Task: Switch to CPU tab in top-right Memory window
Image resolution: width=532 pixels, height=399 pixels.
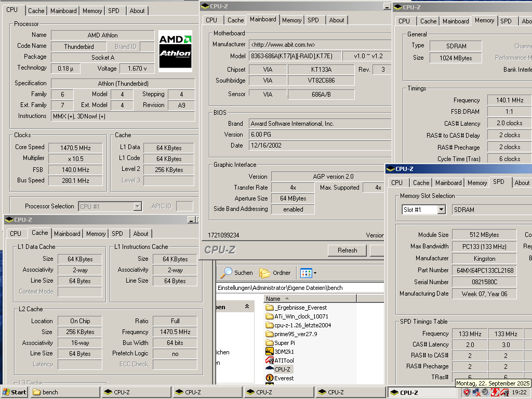Action: coord(404,21)
